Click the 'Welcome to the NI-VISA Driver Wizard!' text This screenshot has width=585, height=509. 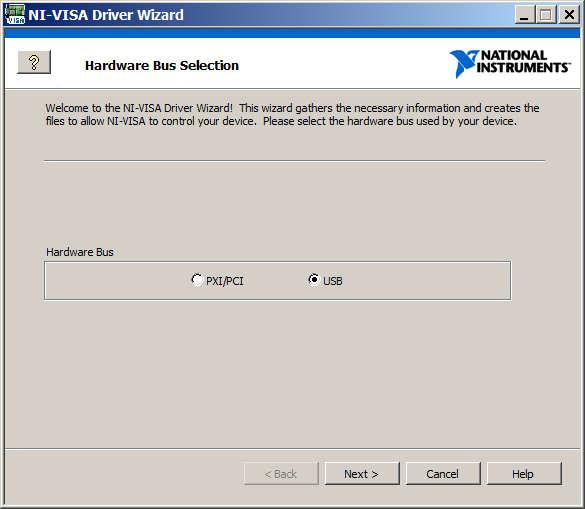coord(139,108)
